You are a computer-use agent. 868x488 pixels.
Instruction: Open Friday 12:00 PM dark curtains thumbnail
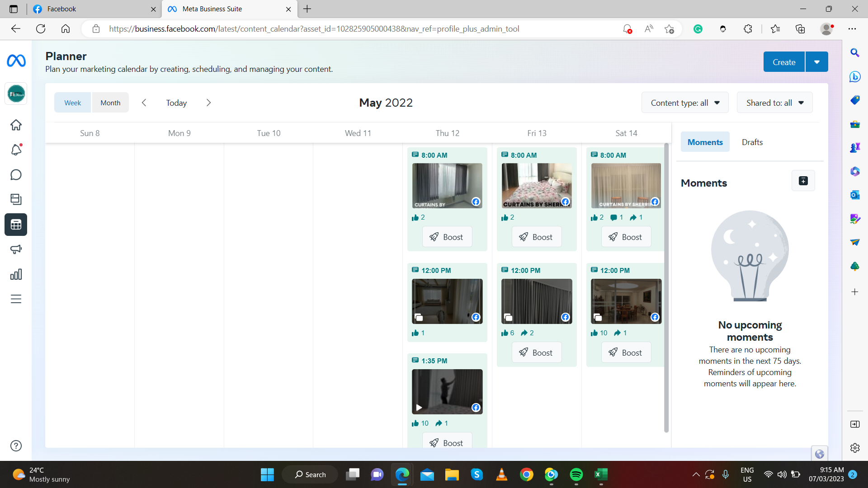[x=536, y=301]
